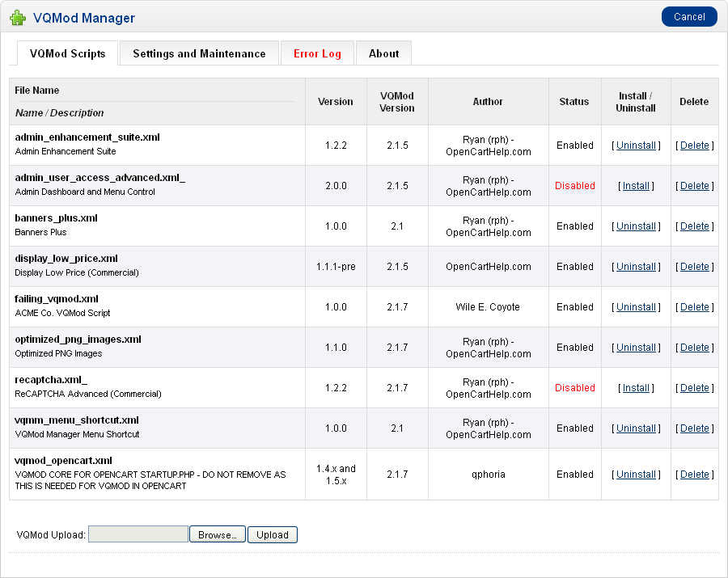728x578 pixels.
Task: Click the VQMod Manager page title
Action: pyautogui.click(x=84, y=18)
